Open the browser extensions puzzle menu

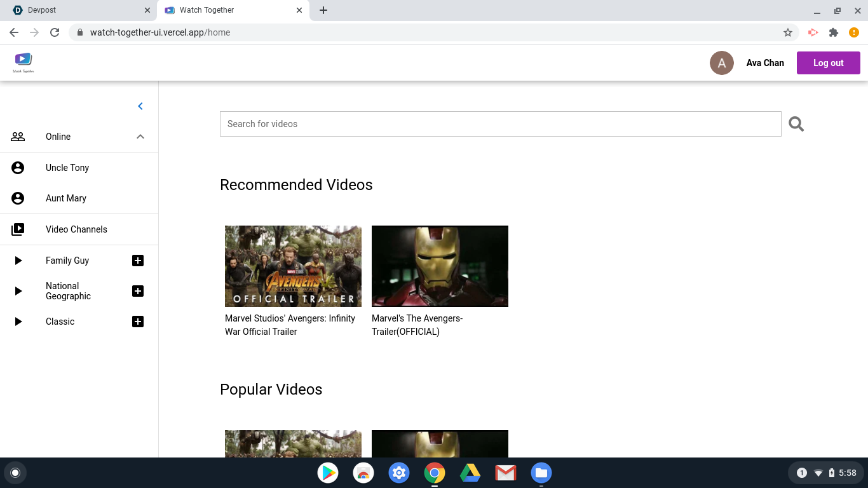834,32
